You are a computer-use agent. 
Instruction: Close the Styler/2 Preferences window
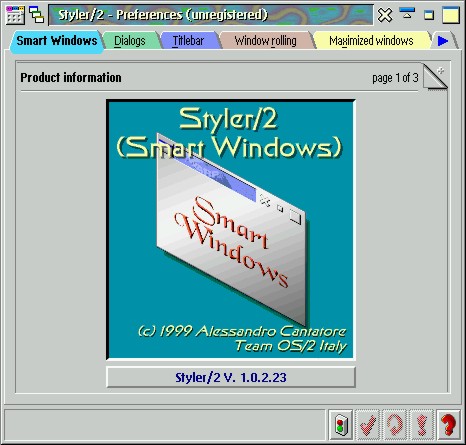pos(385,15)
